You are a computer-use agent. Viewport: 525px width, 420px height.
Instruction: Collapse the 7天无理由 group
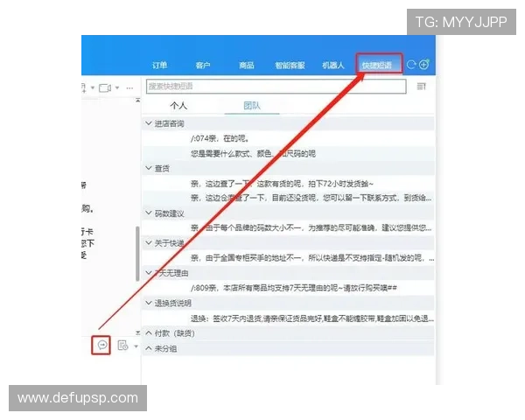[149, 273]
